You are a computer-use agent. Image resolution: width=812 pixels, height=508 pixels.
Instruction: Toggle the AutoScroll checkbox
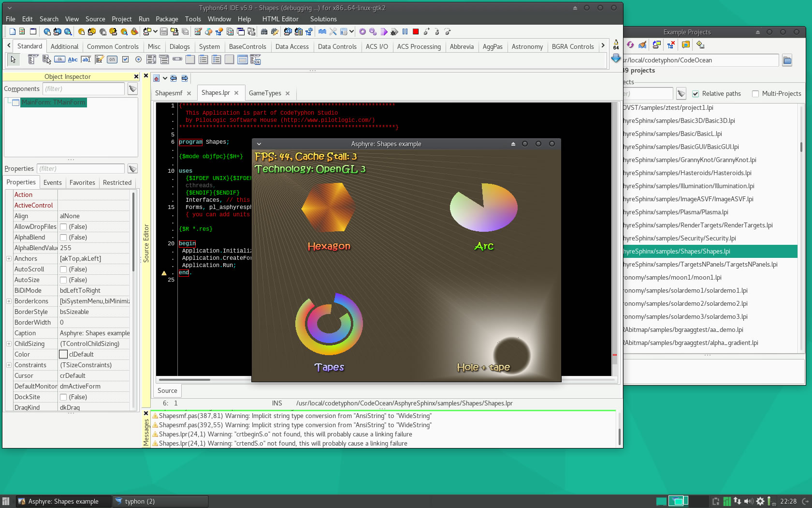[x=63, y=269]
